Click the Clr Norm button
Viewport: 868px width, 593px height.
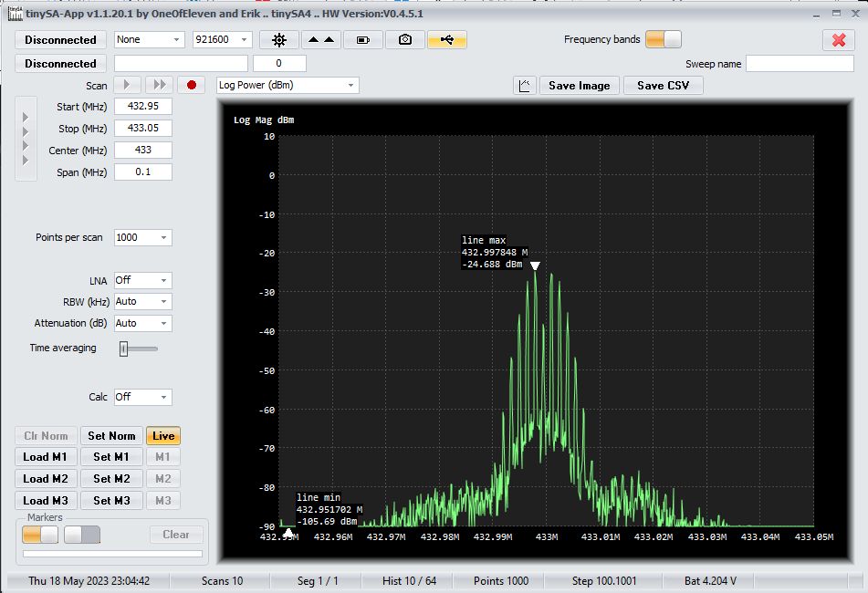coord(46,436)
